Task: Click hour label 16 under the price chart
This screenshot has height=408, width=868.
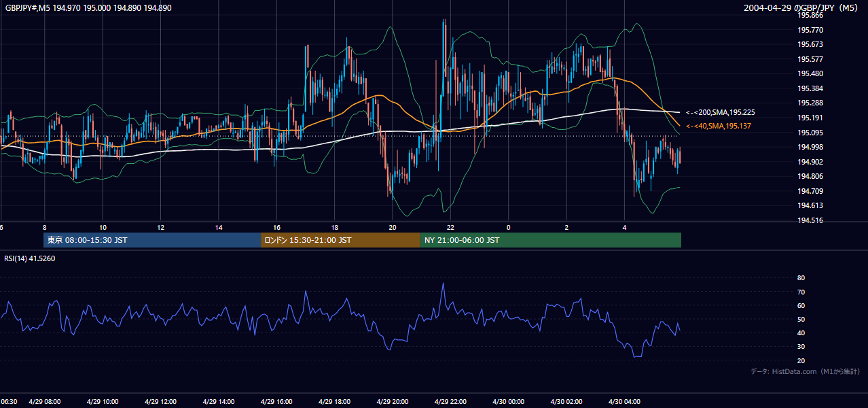Action: [276, 227]
